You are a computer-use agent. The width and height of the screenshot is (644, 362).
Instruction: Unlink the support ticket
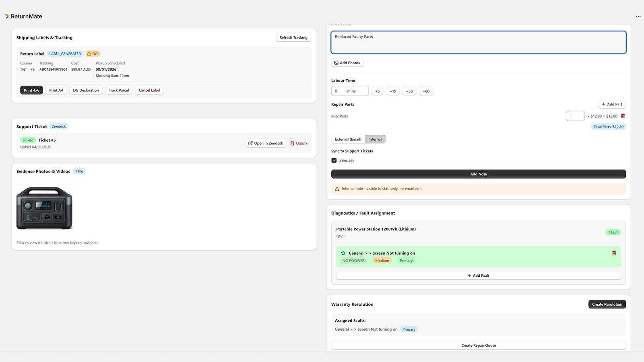pos(299,143)
